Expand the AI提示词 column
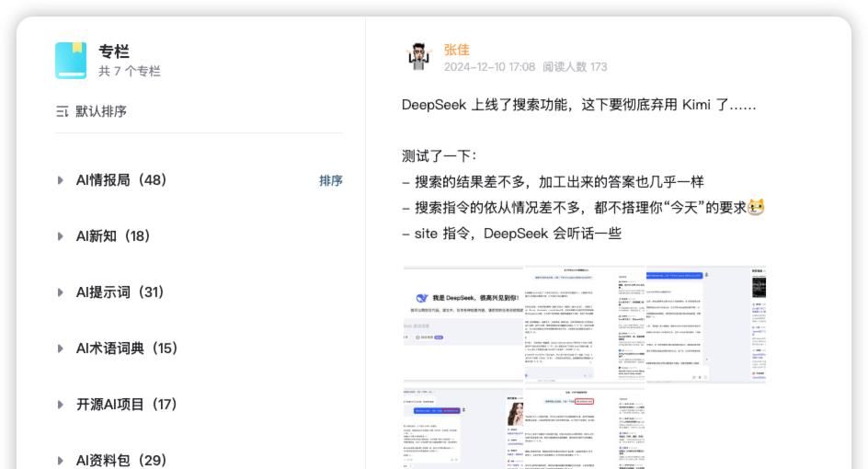The height and width of the screenshot is (469, 868). pos(61,292)
